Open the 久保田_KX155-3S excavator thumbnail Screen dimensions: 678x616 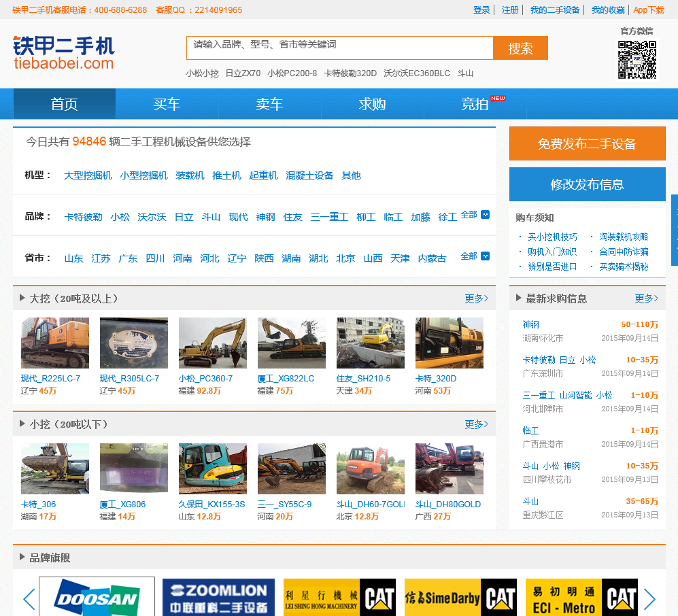(x=213, y=469)
